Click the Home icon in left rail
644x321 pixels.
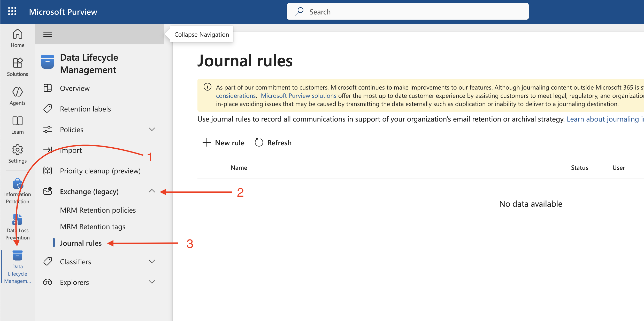click(x=18, y=34)
